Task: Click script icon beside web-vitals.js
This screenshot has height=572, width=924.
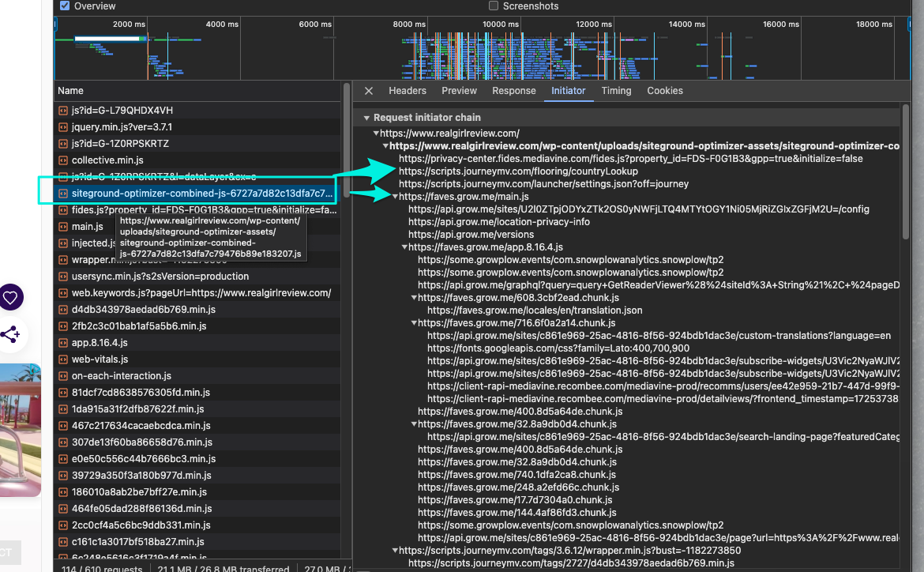Action: [63, 359]
